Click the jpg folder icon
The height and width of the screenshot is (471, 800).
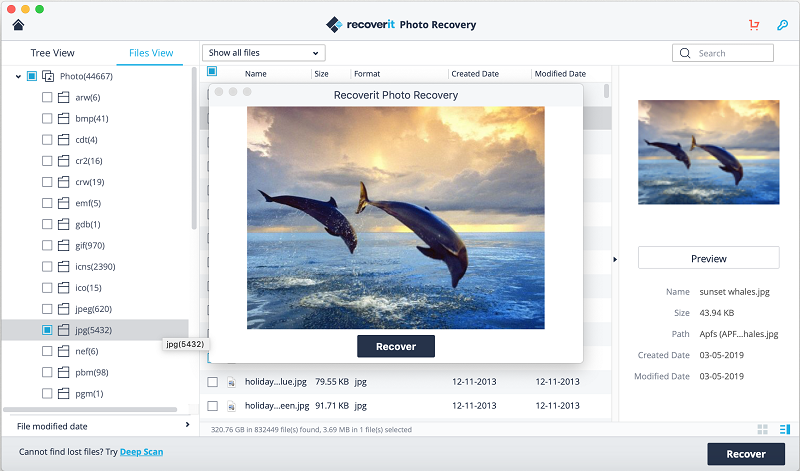pyautogui.click(x=63, y=330)
